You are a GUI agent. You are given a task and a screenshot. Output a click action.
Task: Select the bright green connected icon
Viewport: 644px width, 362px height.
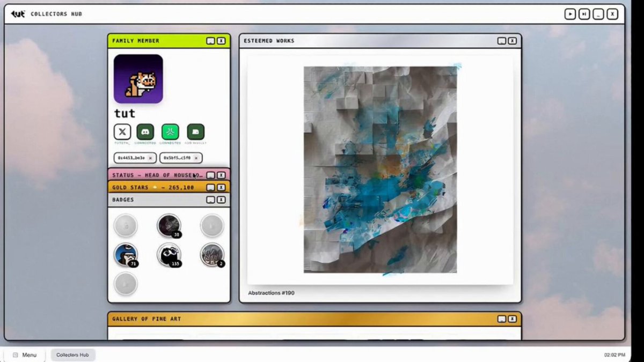170,131
